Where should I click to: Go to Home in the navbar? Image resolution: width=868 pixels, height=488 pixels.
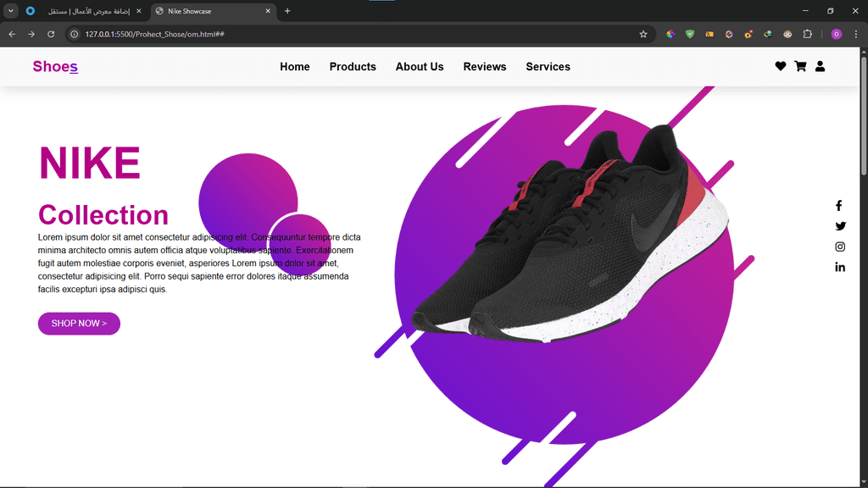click(x=295, y=67)
